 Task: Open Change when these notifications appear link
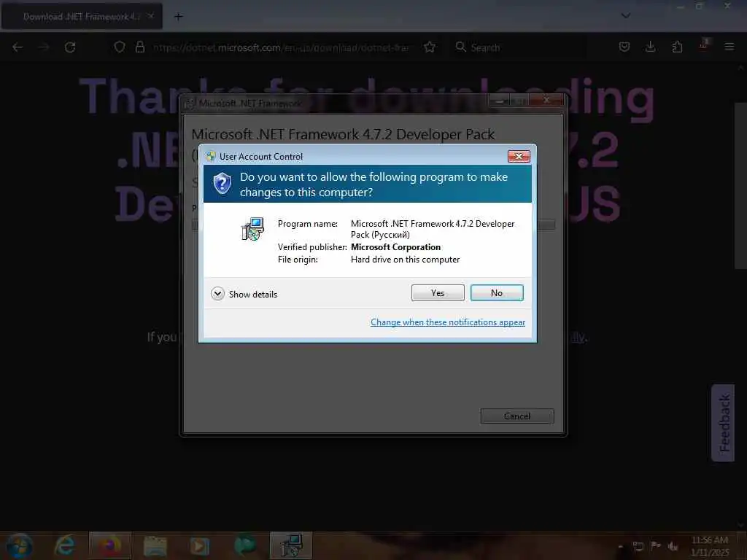pos(448,322)
